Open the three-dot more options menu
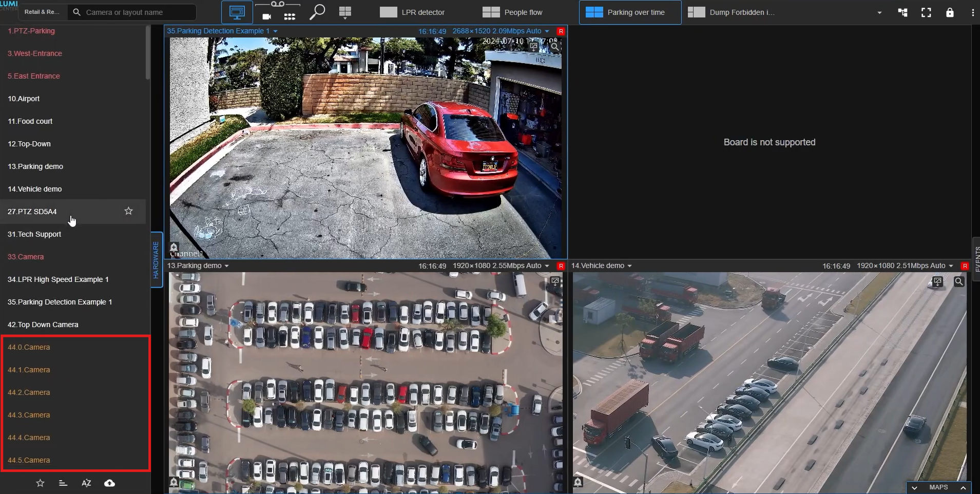The image size is (980, 494). pos(973,12)
